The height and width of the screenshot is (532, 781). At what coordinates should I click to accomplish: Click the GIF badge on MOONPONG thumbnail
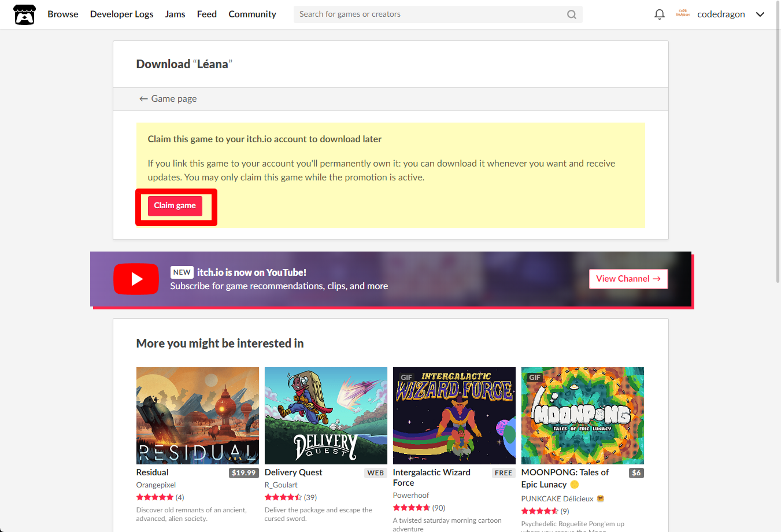[x=535, y=378]
